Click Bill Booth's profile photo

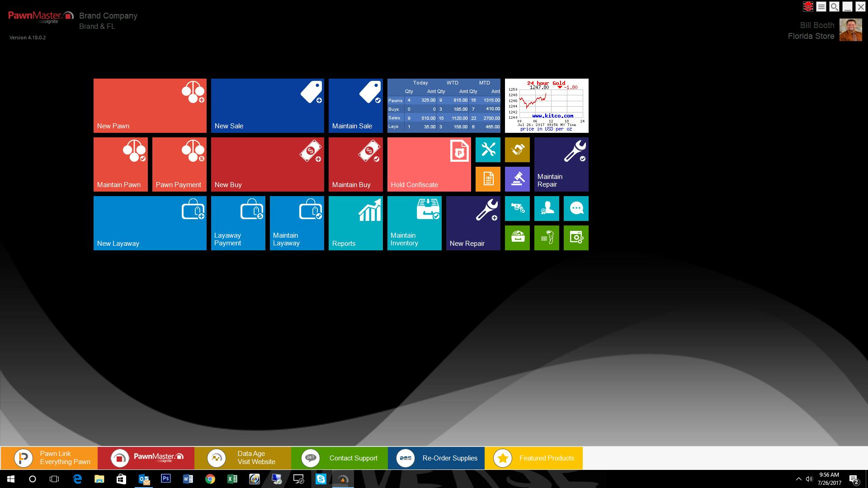pyautogui.click(x=850, y=30)
